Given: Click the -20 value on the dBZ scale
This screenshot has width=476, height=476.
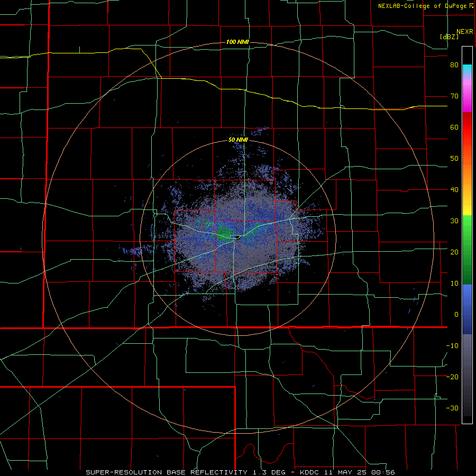Looking at the screenshot, I should (x=452, y=377).
